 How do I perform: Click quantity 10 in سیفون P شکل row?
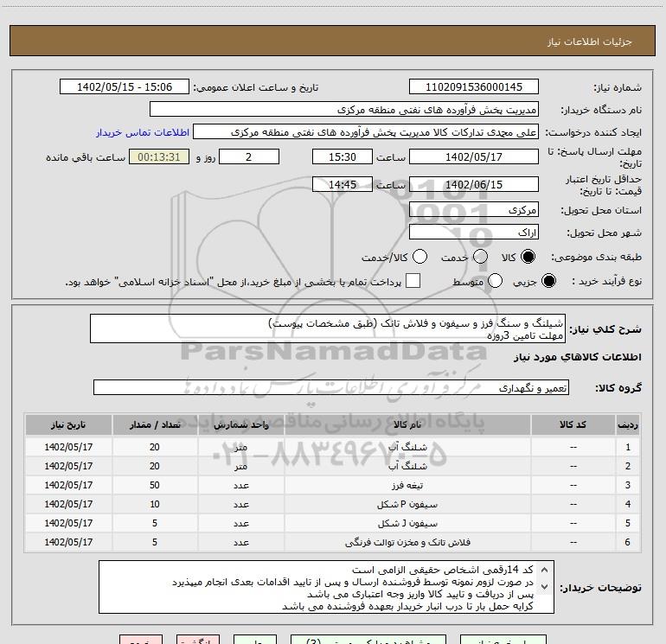tap(155, 504)
